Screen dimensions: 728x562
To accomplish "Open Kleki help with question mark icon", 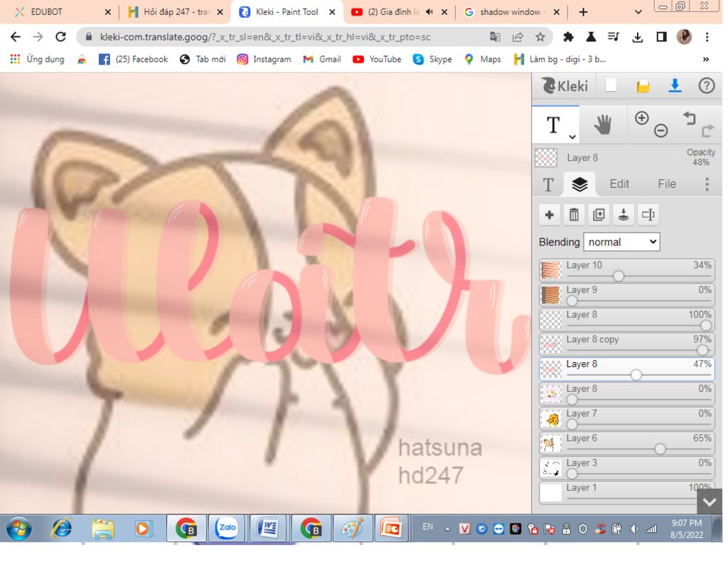I will click(x=707, y=86).
